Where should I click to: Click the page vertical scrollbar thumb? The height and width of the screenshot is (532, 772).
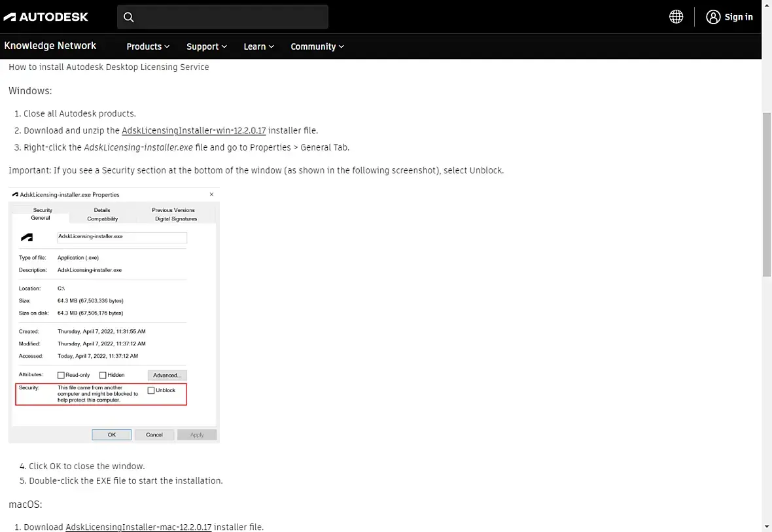pos(767,194)
